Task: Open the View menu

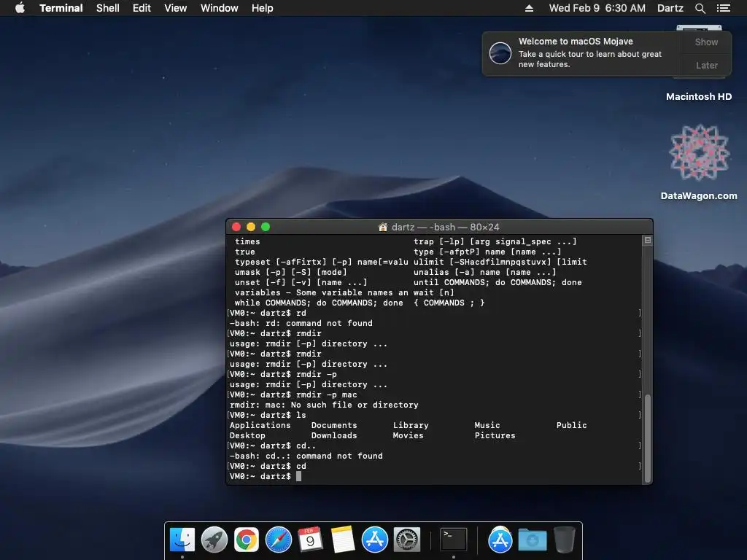Action: pos(175,8)
